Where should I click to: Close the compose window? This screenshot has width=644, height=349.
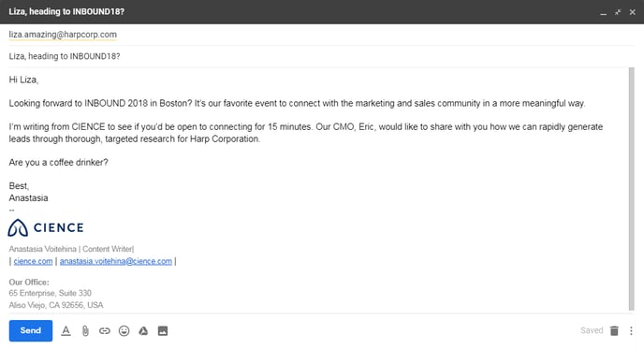pyautogui.click(x=633, y=12)
